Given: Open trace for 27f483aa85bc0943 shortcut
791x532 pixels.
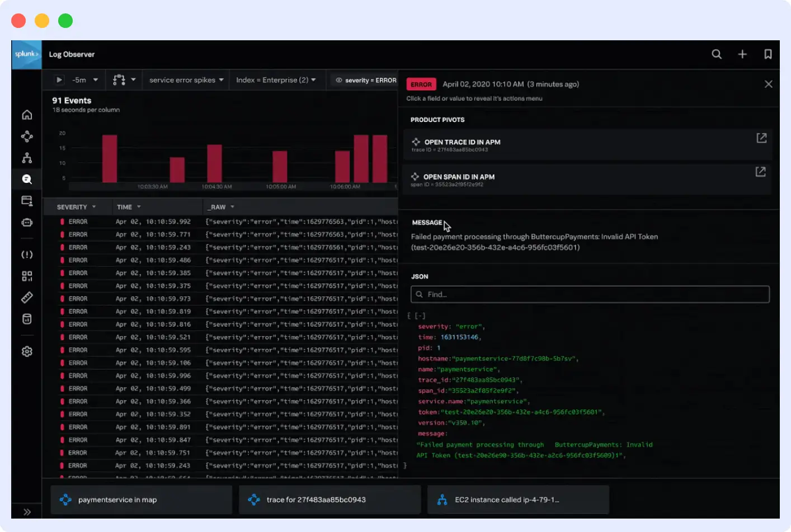Looking at the screenshot, I should pos(329,500).
